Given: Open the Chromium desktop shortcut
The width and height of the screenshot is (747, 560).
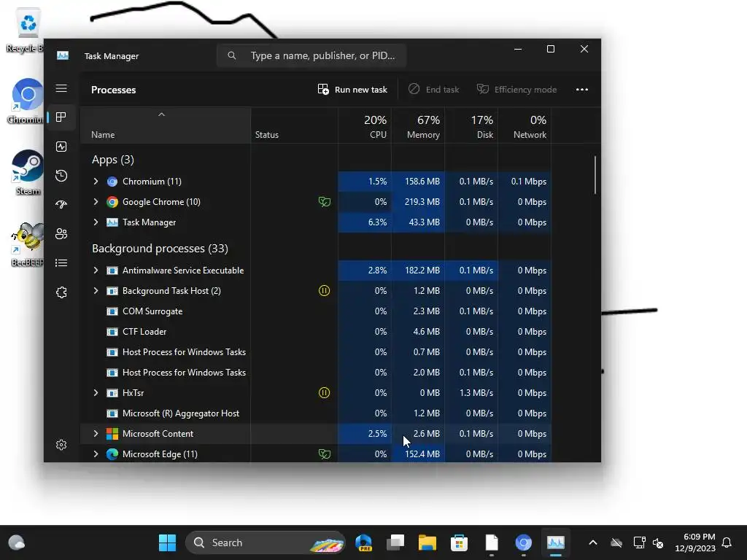Looking at the screenshot, I should pyautogui.click(x=27, y=101).
